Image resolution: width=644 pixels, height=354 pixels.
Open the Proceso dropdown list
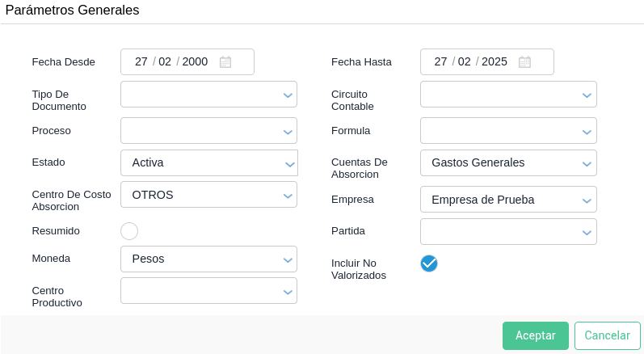[x=208, y=131]
